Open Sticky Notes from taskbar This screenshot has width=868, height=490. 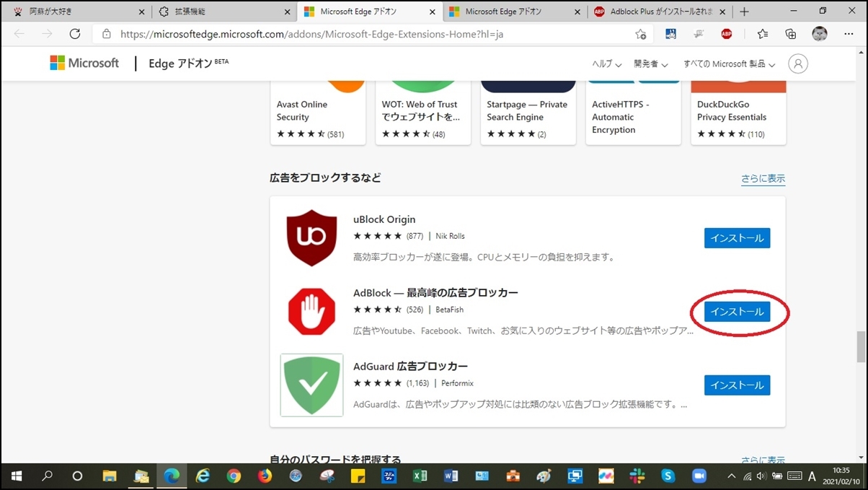click(x=358, y=476)
